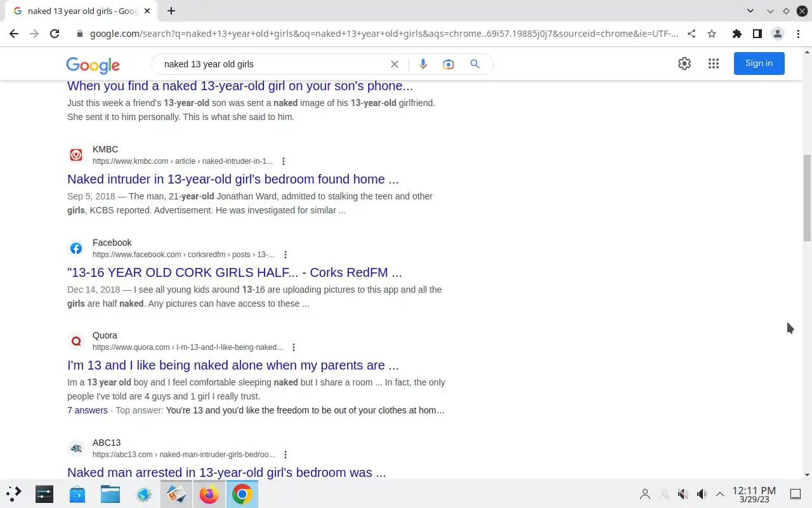The image size is (812, 508).
Task: Click the show desktop tray button
Action: pyautogui.click(x=795, y=494)
